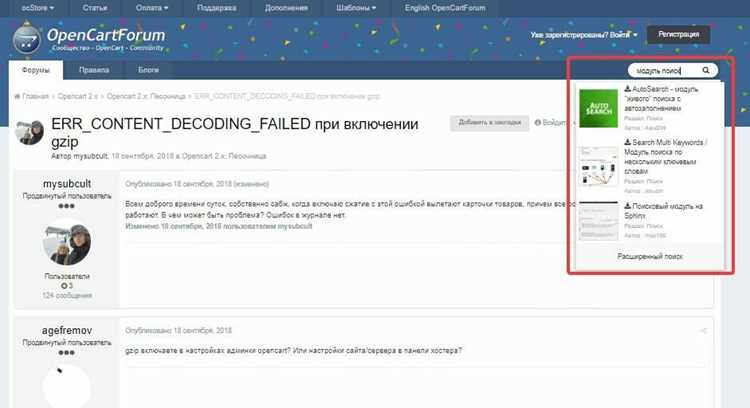Screen dimensions: 750x408
Task: Open the 'Opencart 2.x' breadcrumb link
Action: pyautogui.click(x=77, y=96)
